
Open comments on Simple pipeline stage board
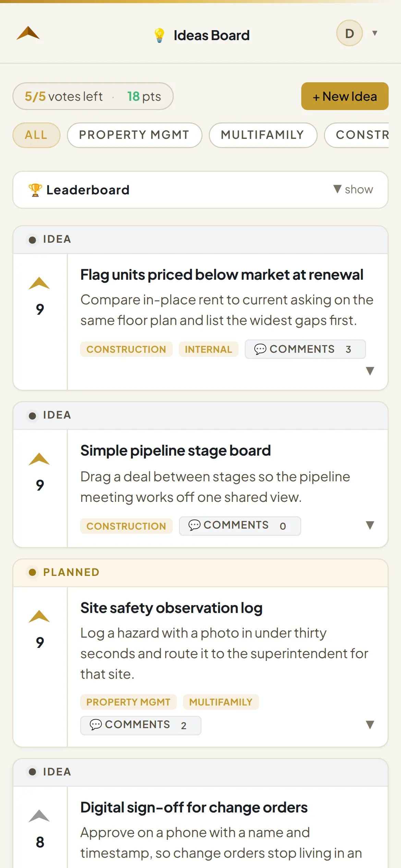point(240,526)
